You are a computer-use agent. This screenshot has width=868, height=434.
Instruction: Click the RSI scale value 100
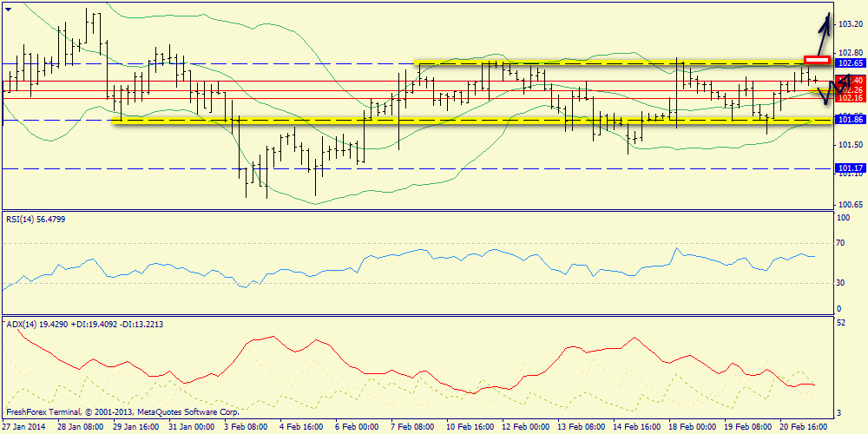(842, 219)
